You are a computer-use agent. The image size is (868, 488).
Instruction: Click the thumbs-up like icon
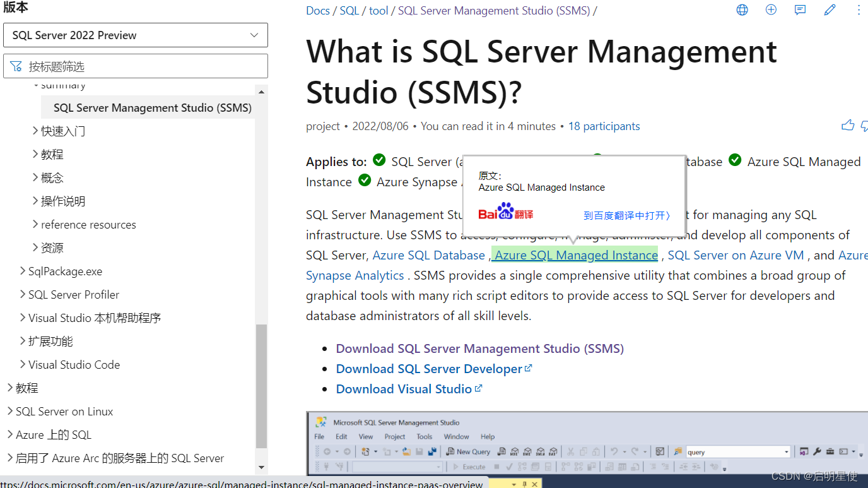pos(848,126)
